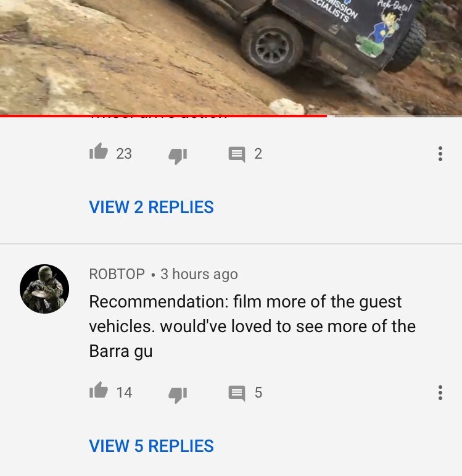Viewport: 462px width, 476px height.
Task: Open more options for the 23-like comment
Action: tap(440, 154)
